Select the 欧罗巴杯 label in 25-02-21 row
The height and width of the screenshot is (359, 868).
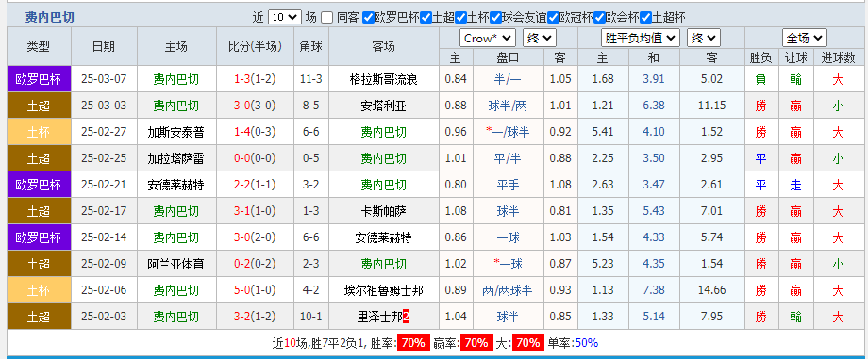pyautogui.click(x=39, y=185)
